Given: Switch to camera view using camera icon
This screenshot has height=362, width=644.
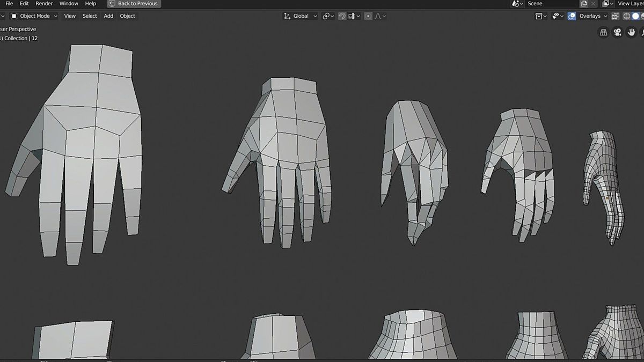Looking at the screenshot, I should (617, 32).
